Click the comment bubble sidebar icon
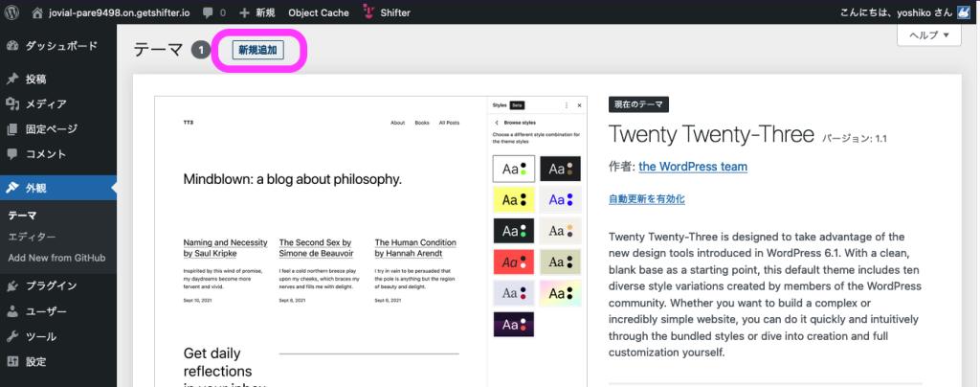Image resolution: width=980 pixels, height=387 pixels. coord(12,154)
